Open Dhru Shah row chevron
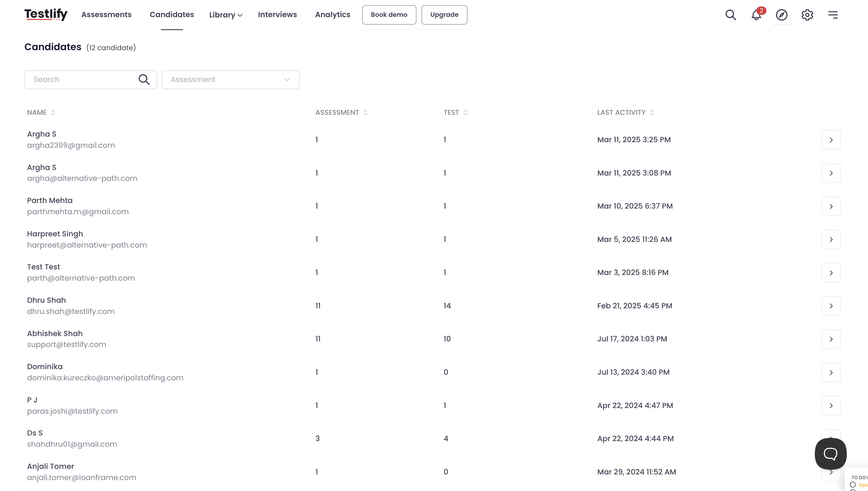Image resolution: width=868 pixels, height=491 pixels. tap(831, 306)
